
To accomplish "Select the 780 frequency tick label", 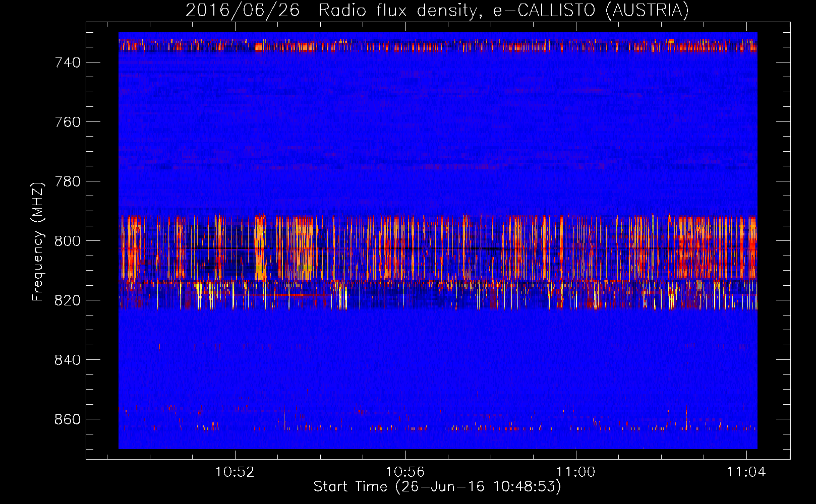I will click(68, 181).
